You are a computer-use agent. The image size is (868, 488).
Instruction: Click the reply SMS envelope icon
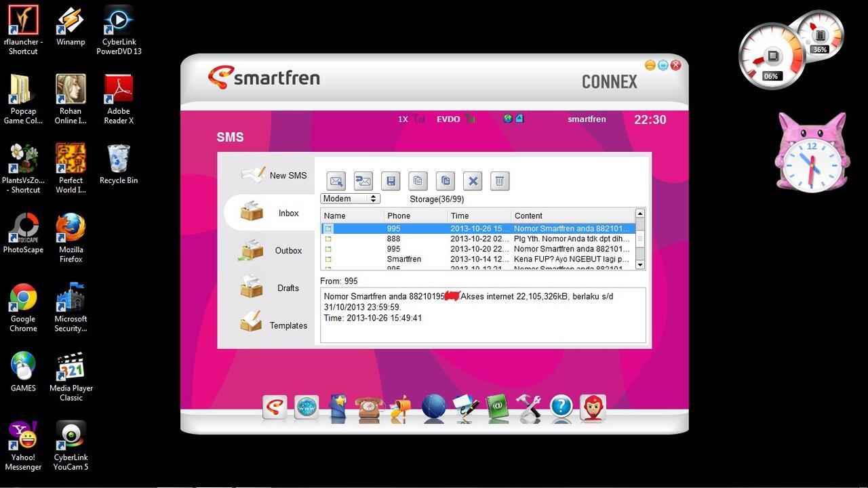point(336,181)
